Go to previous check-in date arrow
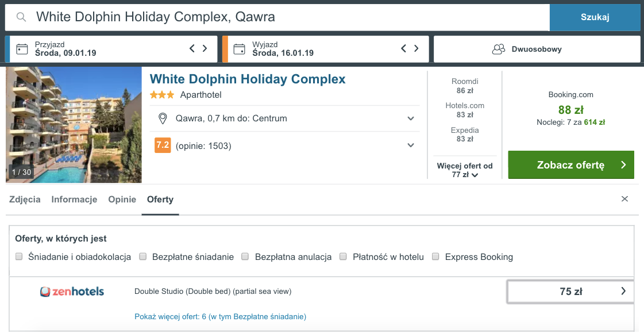Screen dimensions: 644x333 (192, 48)
